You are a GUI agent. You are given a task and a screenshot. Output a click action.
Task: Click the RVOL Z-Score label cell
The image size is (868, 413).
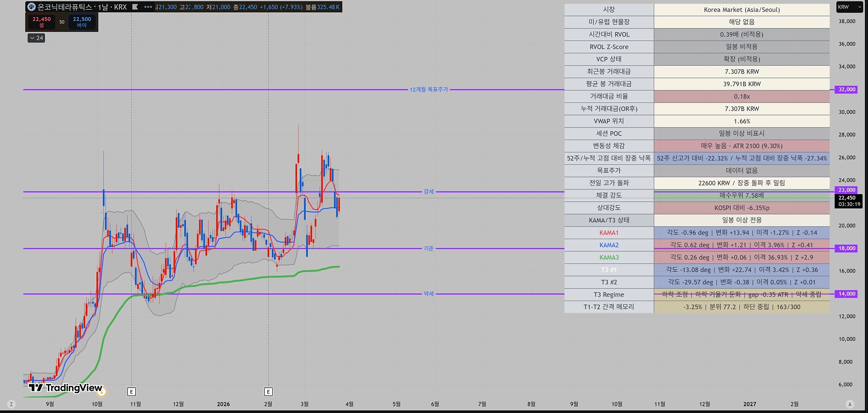point(609,47)
